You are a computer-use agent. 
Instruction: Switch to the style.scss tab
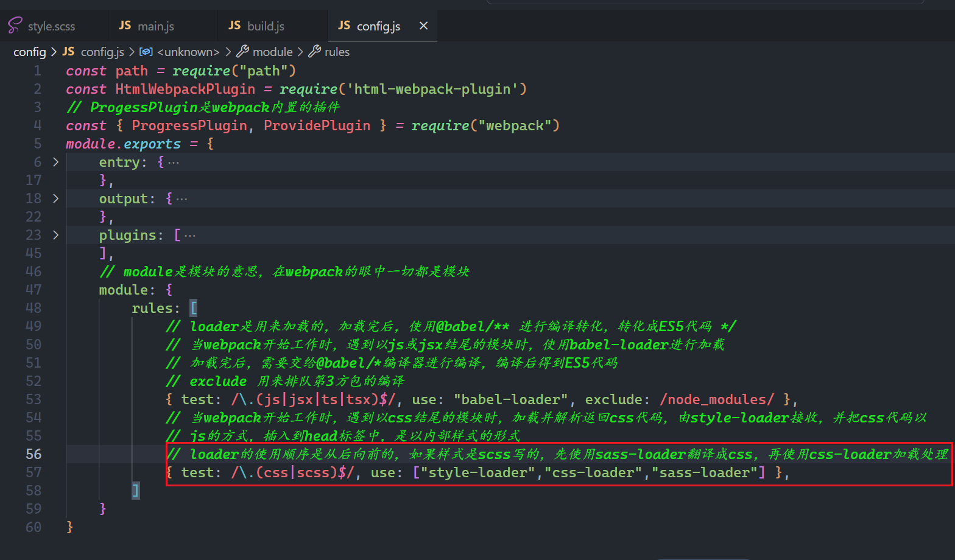[52, 26]
